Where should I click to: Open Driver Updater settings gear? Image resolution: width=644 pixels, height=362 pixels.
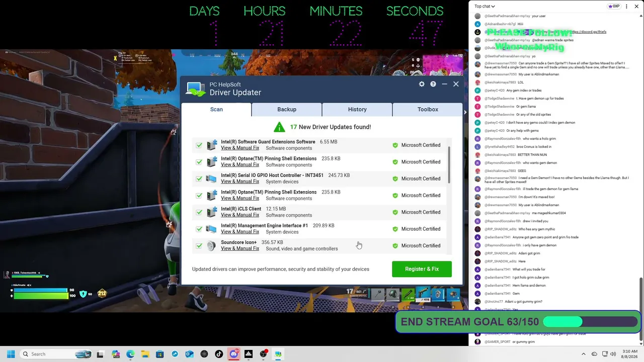[422, 84]
